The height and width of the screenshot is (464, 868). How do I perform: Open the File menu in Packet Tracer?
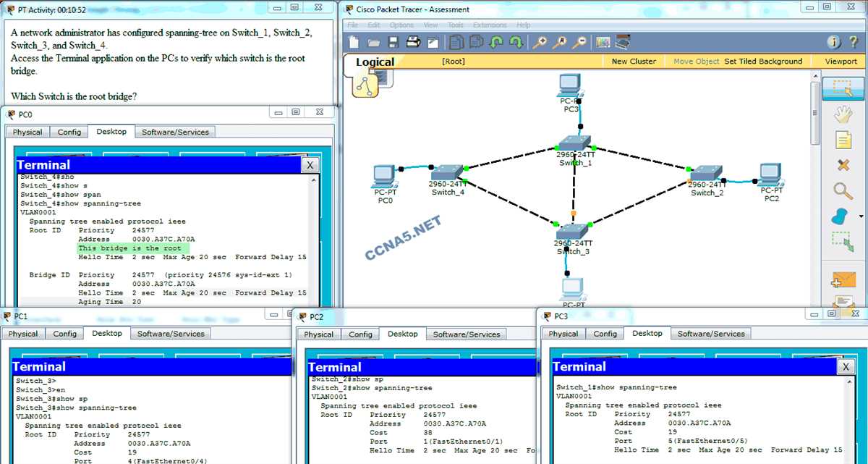(x=354, y=25)
